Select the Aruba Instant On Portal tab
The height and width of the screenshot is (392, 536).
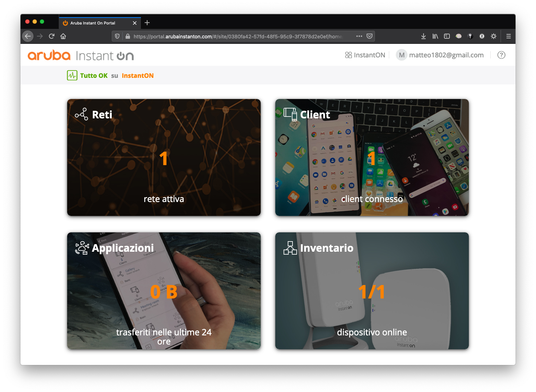(x=100, y=23)
